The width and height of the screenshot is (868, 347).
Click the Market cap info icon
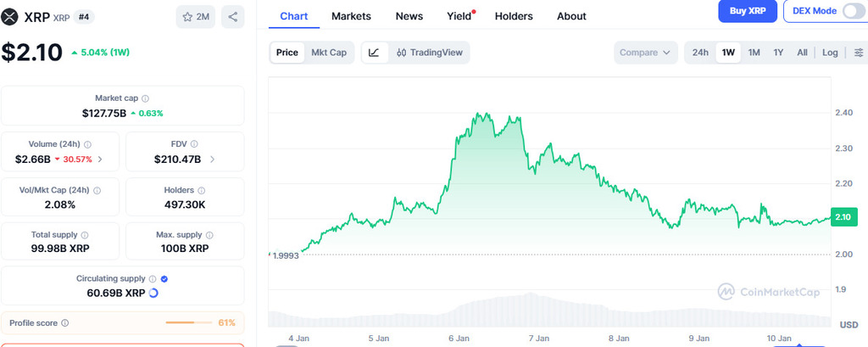145,98
